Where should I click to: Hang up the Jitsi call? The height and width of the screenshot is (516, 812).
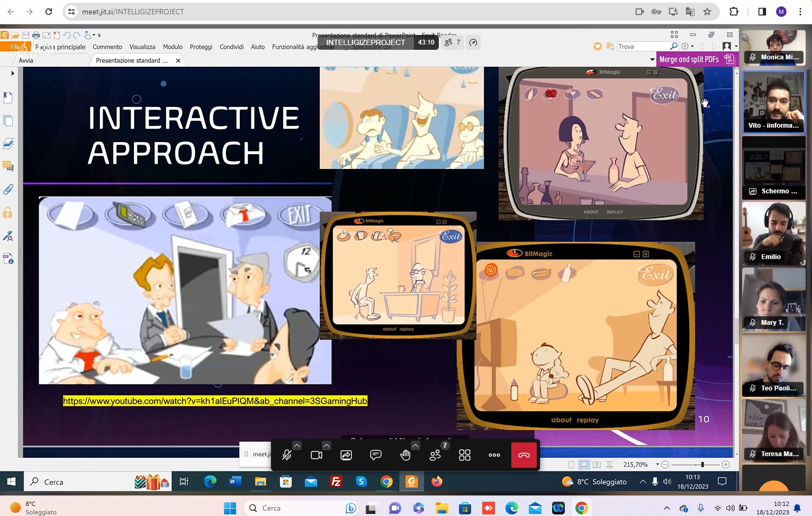click(x=524, y=455)
